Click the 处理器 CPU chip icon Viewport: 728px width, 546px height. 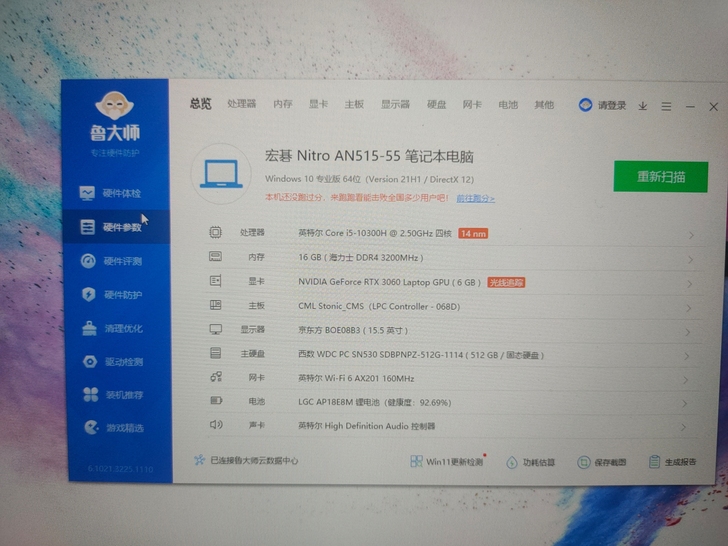(215, 232)
